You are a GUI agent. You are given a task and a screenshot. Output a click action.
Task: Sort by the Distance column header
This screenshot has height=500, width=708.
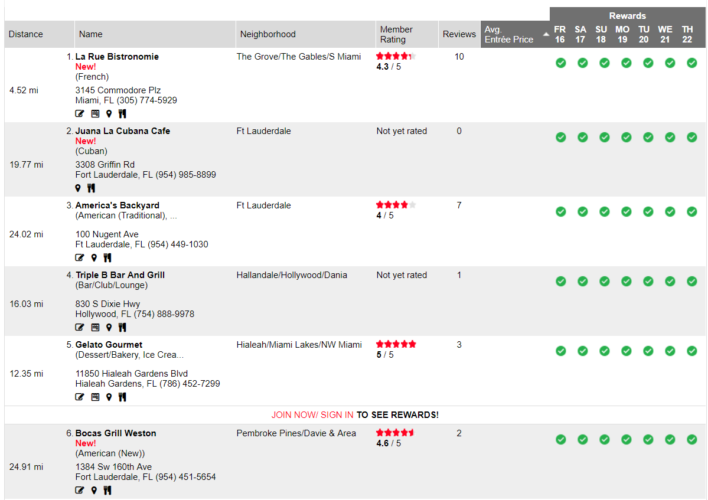click(26, 34)
